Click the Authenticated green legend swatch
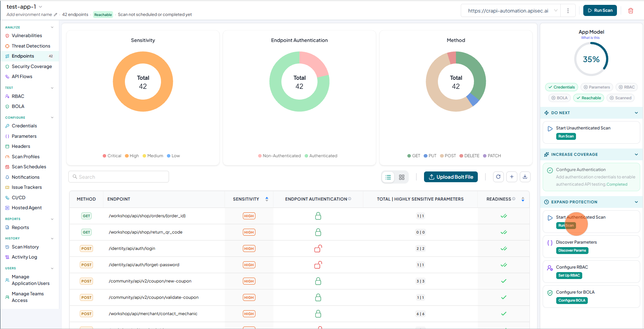Image resolution: width=644 pixels, height=329 pixels. [306, 156]
